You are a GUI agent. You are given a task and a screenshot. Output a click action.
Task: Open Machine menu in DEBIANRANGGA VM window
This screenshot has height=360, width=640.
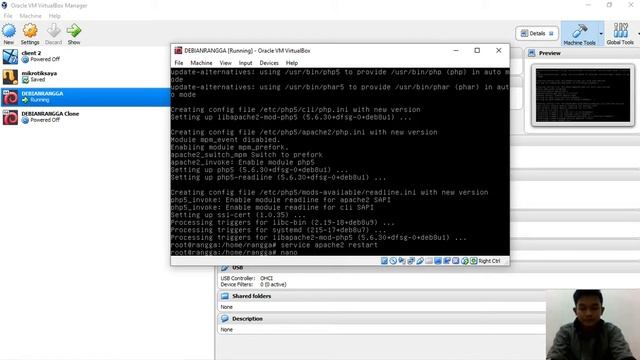coord(201,63)
